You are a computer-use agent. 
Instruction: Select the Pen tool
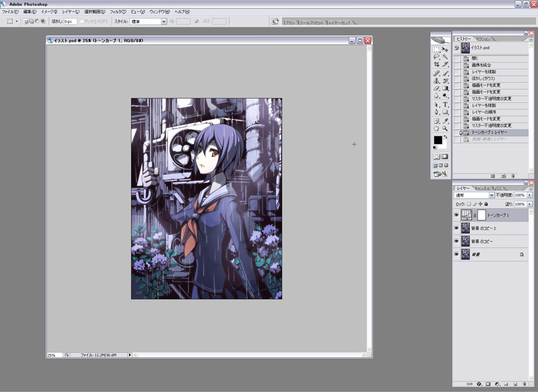(x=436, y=112)
